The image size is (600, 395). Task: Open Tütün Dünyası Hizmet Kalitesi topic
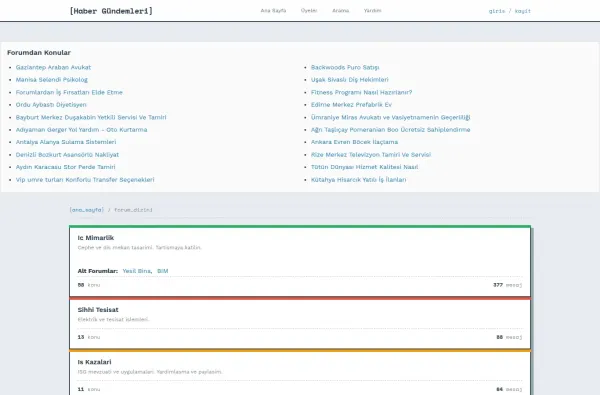364,167
